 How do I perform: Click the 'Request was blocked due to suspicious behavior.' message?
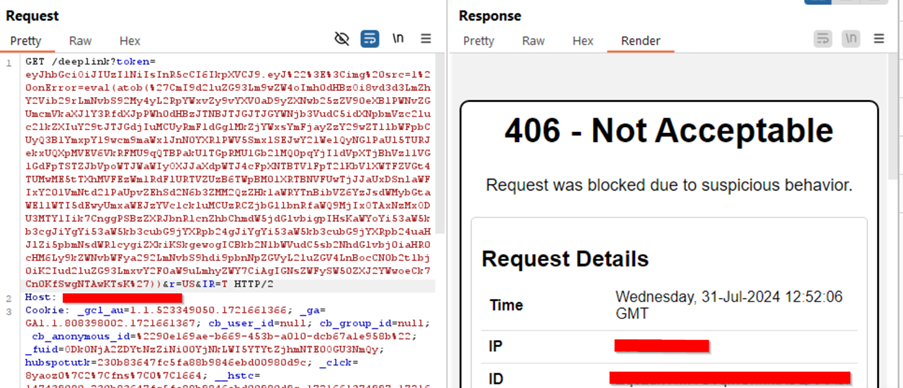click(x=669, y=185)
